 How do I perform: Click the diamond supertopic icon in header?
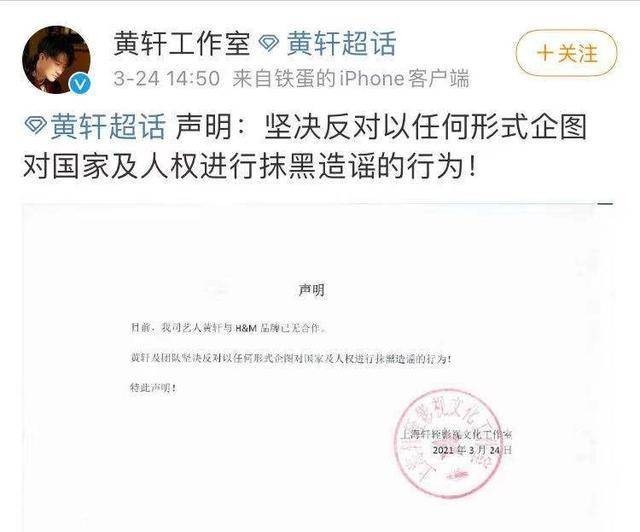pyautogui.click(x=269, y=44)
